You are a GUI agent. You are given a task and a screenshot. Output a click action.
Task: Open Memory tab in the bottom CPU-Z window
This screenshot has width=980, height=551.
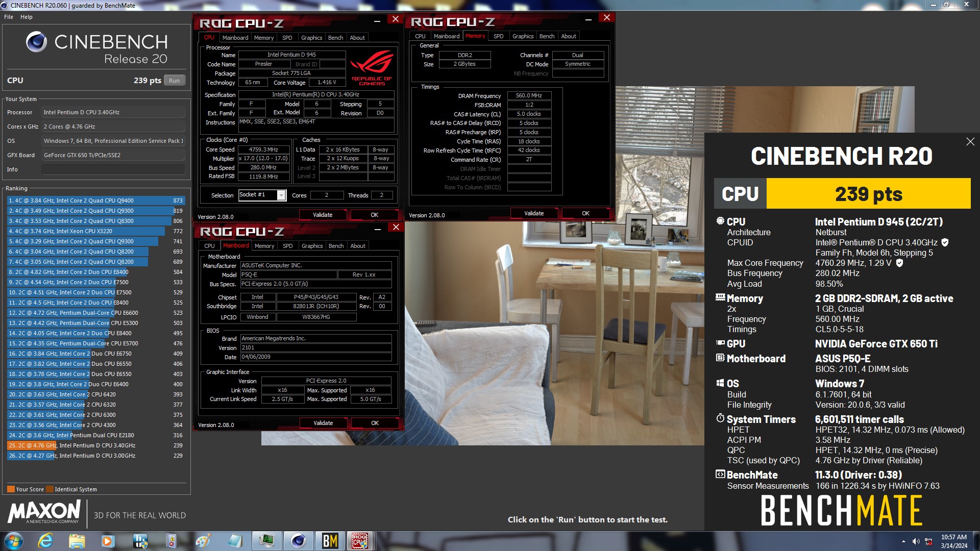(x=264, y=246)
